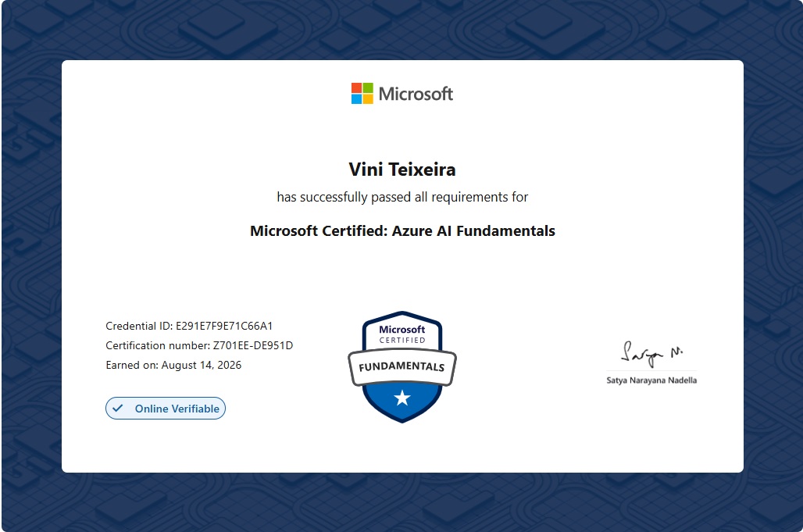Click the name 'Vini Teixeira'
This screenshot has width=803, height=532.
point(402,170)
